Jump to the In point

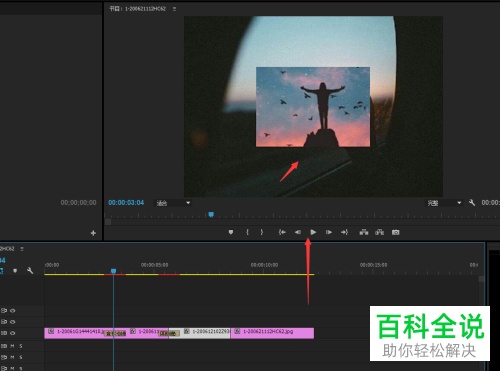coord(282,232)
